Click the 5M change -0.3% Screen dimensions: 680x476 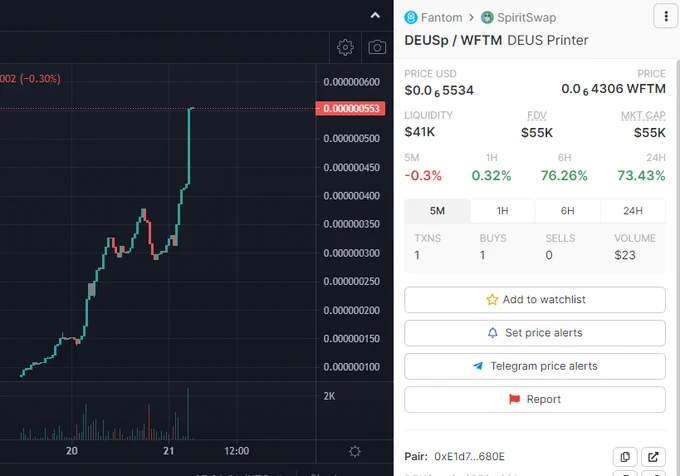pyautogui.click(x=423, y=176)
